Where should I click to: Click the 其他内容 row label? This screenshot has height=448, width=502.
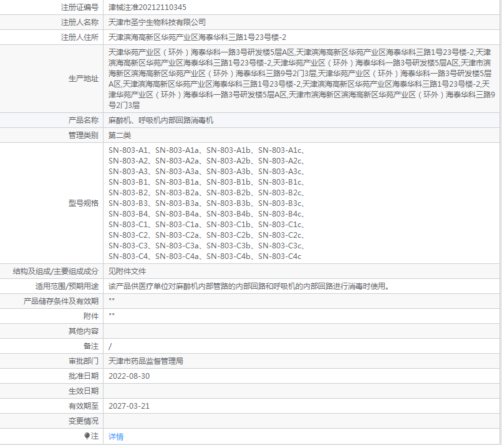(83, 331)
